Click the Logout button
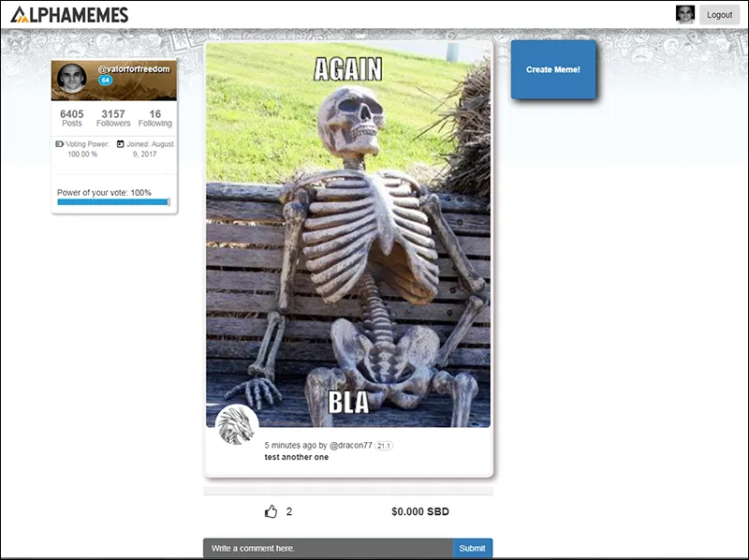This screenshot has height=560, width=749. pos(719,15)
